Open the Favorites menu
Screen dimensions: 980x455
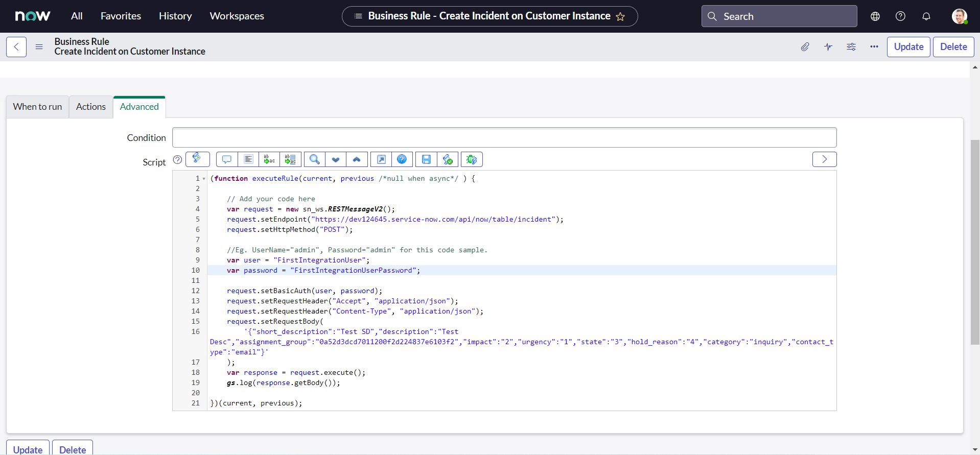[121, 16]
